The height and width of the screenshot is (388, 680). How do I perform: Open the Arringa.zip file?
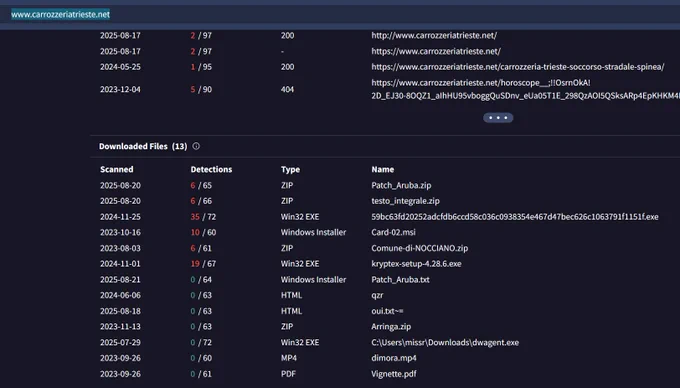click(391, 327)
